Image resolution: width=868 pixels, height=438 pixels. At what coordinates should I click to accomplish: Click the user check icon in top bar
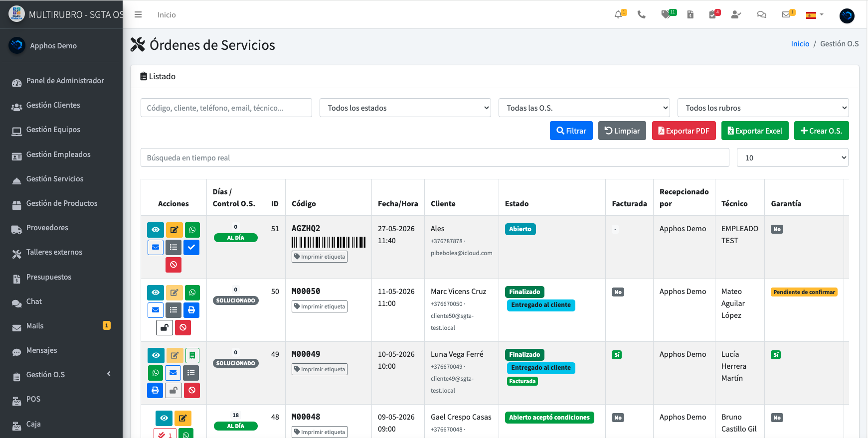click(736, 14)
